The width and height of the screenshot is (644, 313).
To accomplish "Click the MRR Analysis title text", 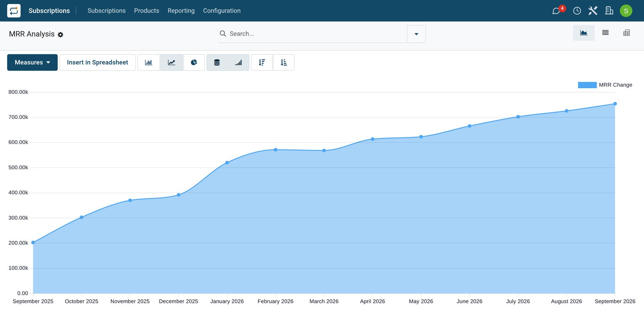I will click(32, 34).
